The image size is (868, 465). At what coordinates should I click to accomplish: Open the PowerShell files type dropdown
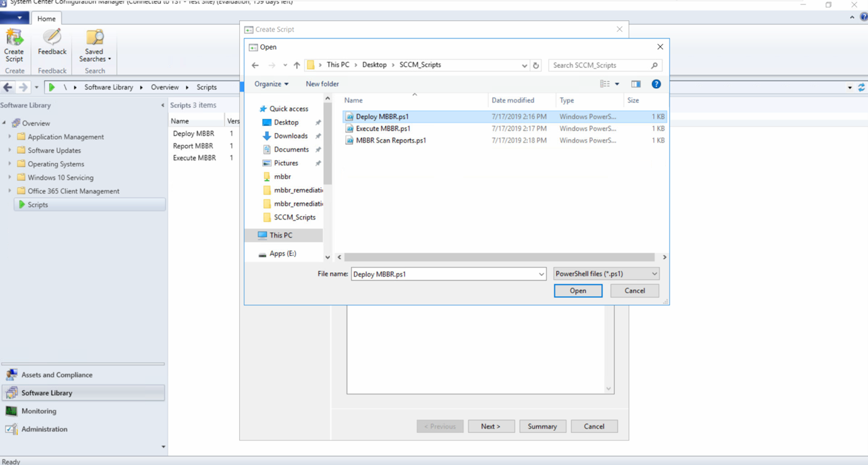pyautogui.click(x=606, y=274)
